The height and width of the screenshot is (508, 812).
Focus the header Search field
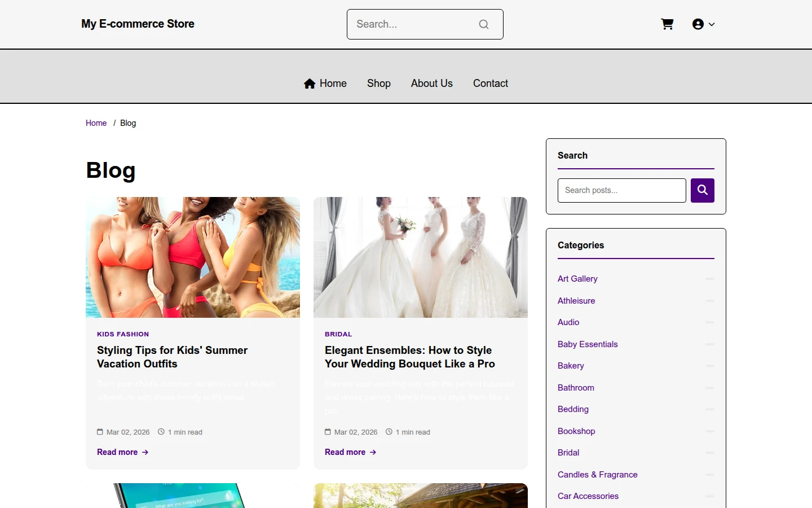tap(425, 24)
